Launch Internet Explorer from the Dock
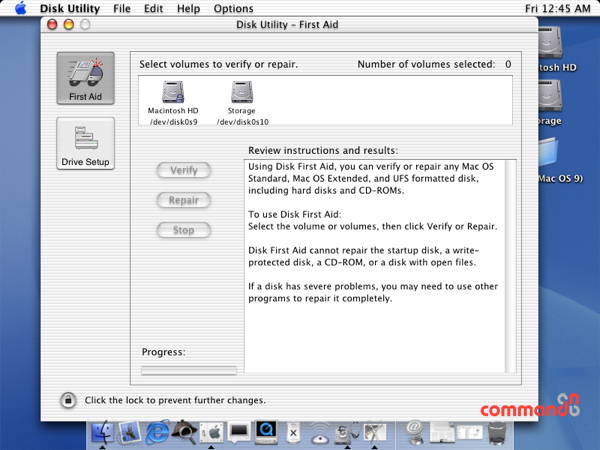Screen dimensions: 600x450 [x=157, y=432]
